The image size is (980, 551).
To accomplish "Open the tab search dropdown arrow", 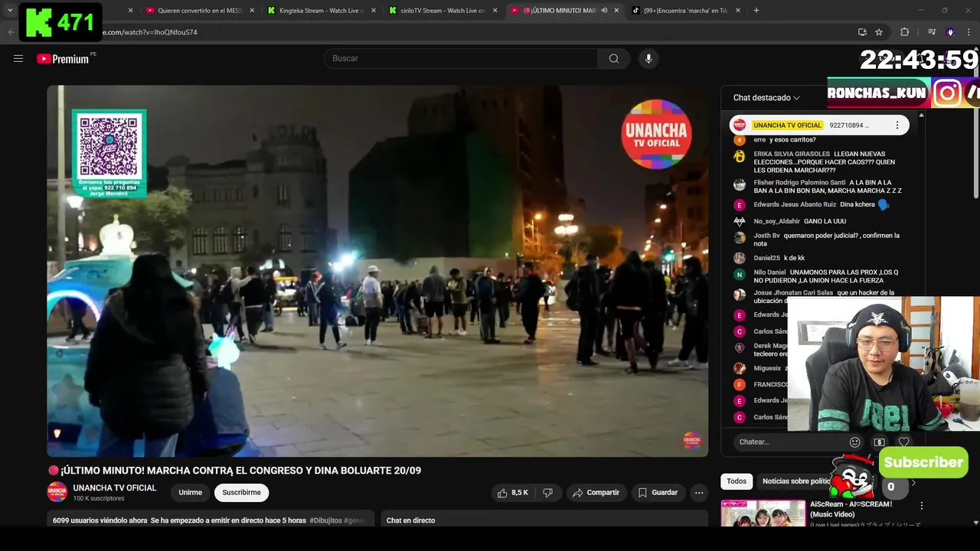I will (9, 11).
